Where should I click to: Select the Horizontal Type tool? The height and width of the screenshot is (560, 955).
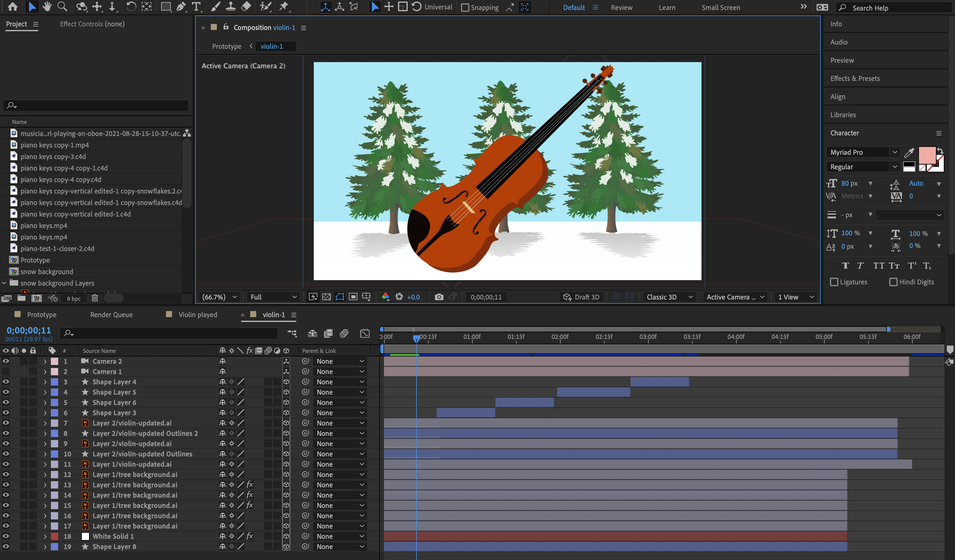(196, 7)
